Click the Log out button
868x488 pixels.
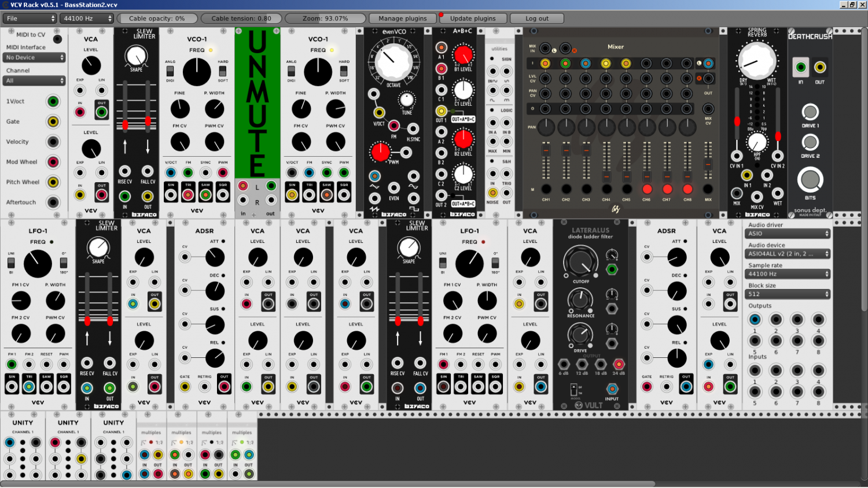pyautogui.click(x=537, y=19)
